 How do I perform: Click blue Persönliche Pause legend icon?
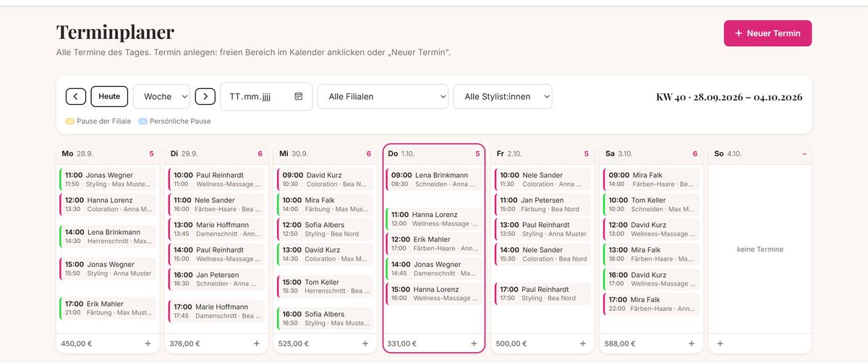click(143, 121)
